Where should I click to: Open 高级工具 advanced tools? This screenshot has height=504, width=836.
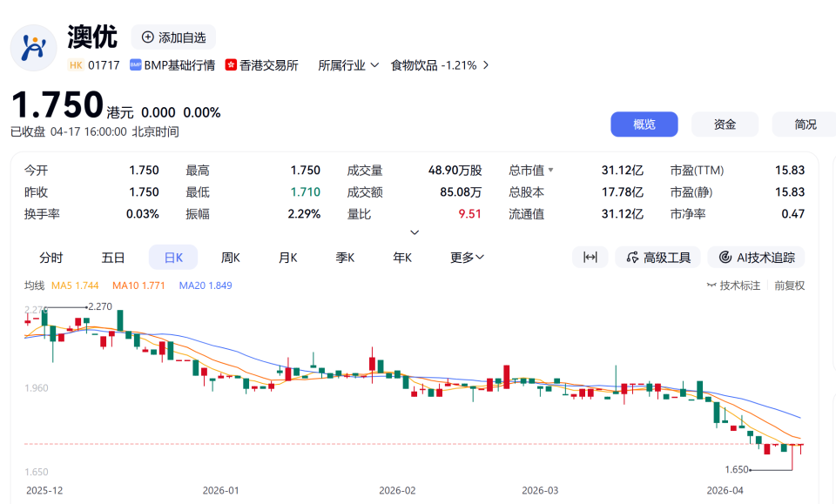coord(658,258)
